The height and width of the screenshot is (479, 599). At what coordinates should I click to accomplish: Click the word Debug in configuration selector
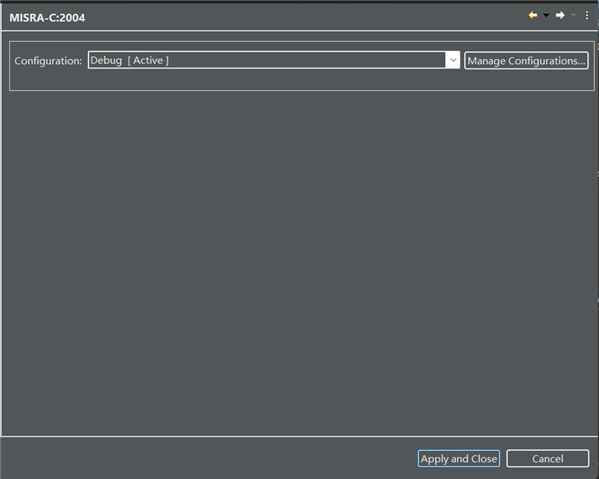[x=106, y=61]
